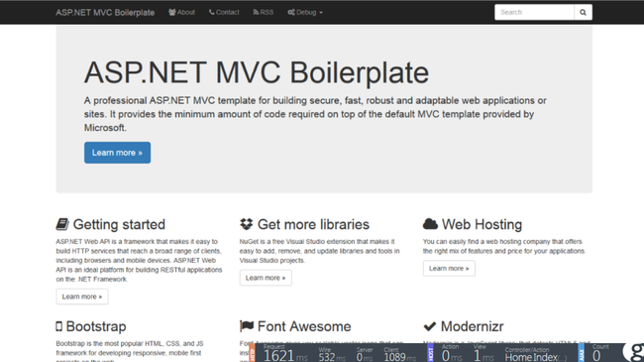Click the mobile icon beside Bootstrap
Viewport: 644px width, 362px height.
click(x=58, y=326)
